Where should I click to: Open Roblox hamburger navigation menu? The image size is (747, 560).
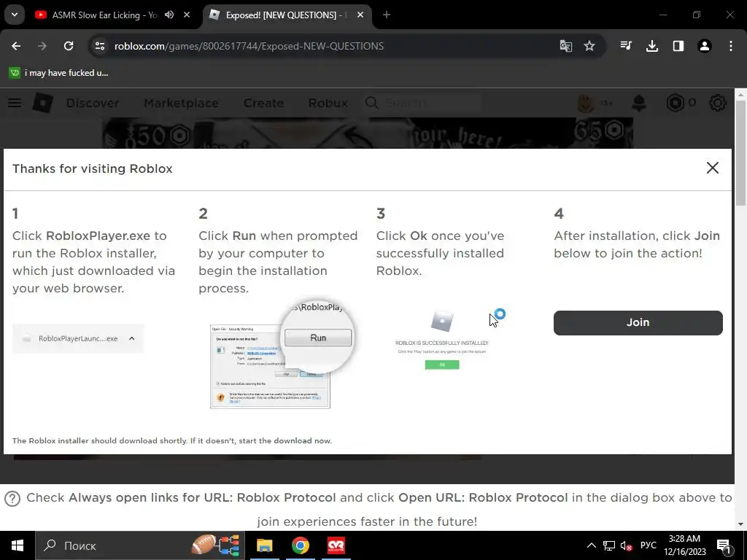pos(15,103)
